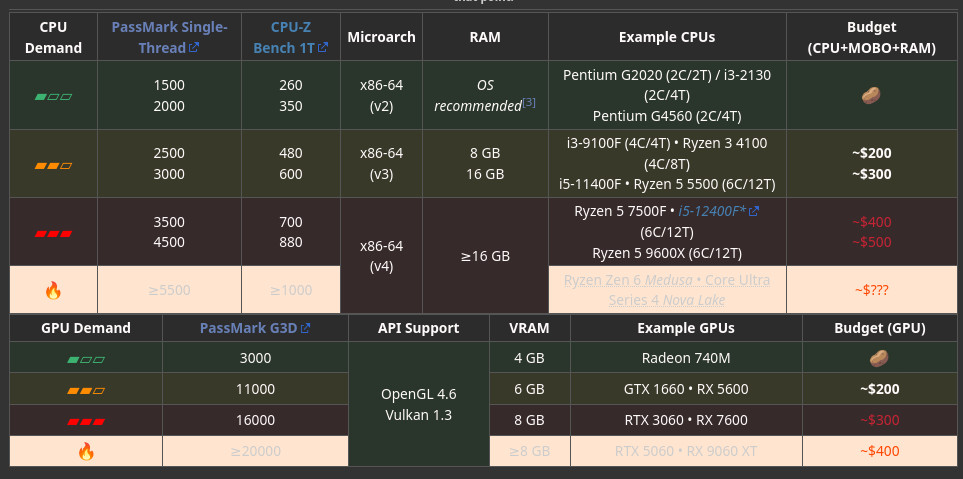Click the 'Vulkan 1.3' text
963x479 pixels.
tap(419, 415)
